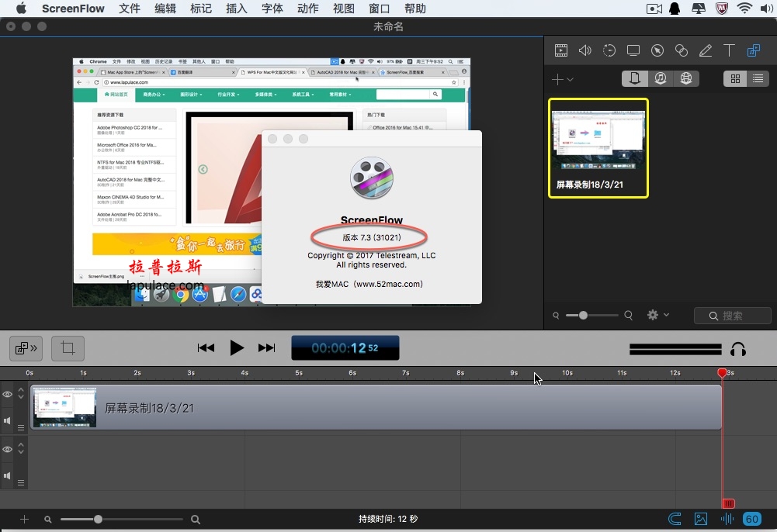
Task: Expand the add media plus dropdown
Action: click(563, 79)
